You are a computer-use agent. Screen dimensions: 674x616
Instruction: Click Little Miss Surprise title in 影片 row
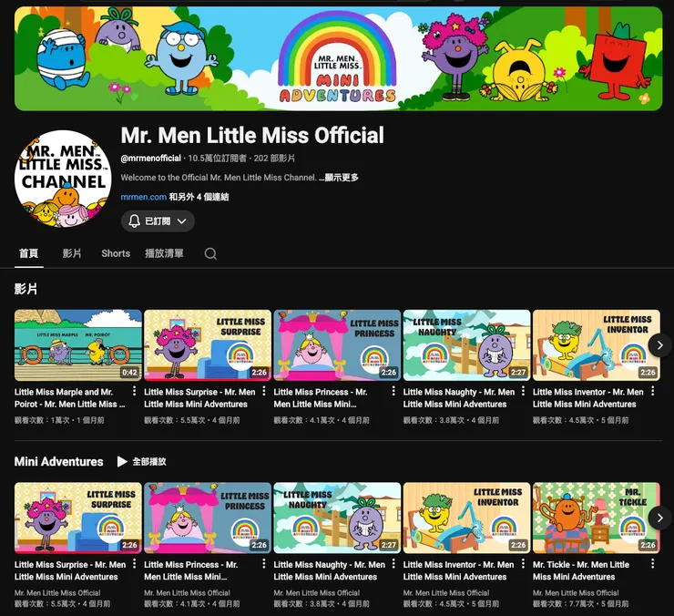[x=199, y=398]
